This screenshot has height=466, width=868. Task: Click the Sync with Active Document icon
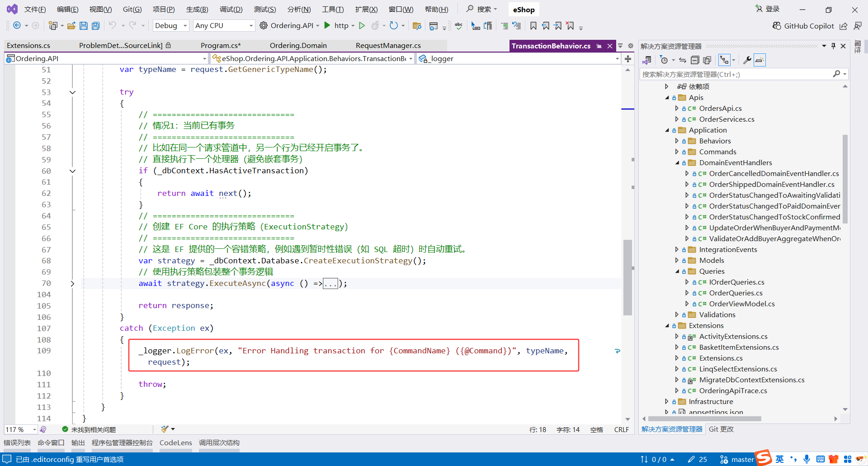(x=682, y=60)
